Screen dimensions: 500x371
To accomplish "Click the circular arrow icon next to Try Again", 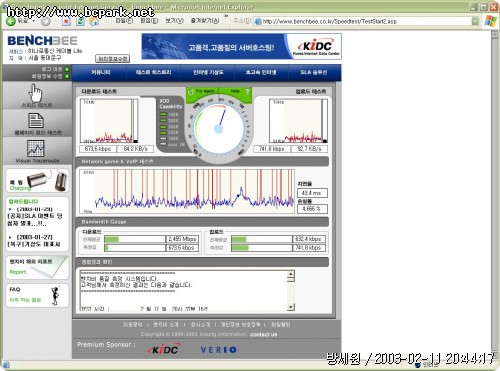I will pos(191,92).
